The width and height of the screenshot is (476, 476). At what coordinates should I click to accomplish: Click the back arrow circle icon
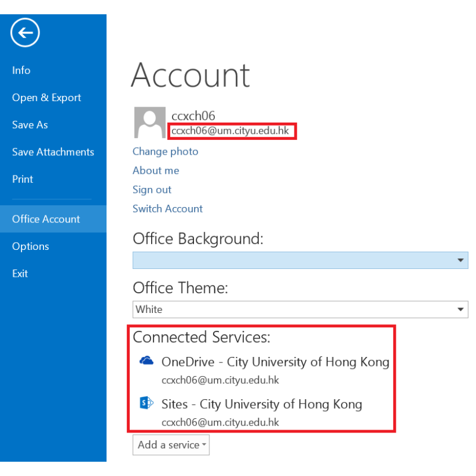pos(25,33)
